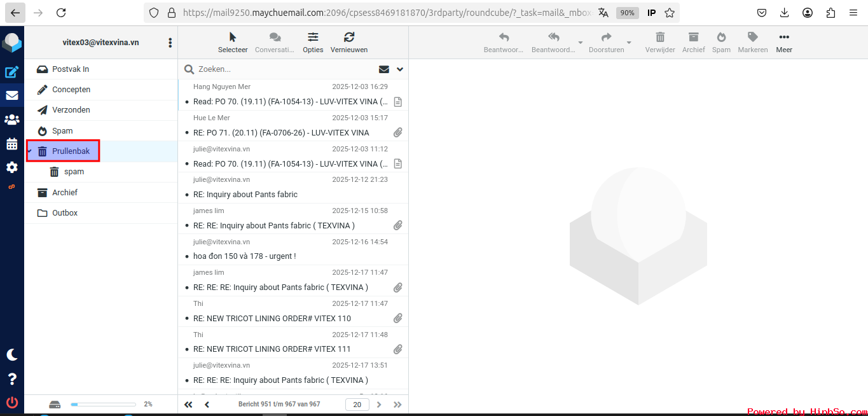Log out using red power icon
The width and height of the screenshot is (868, 416).
pos(11,402)
